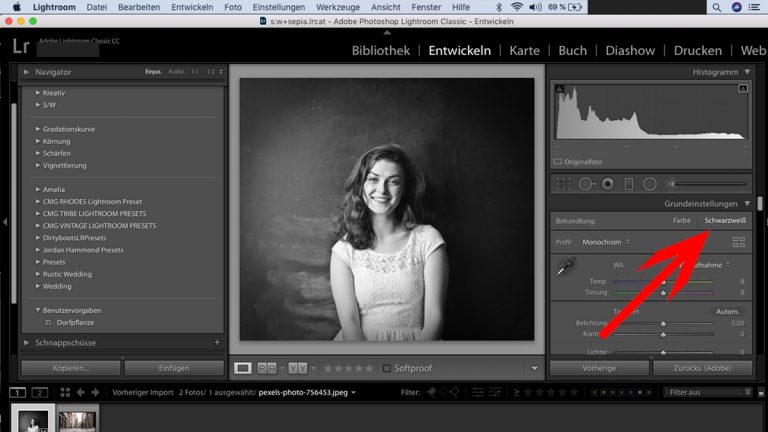
Task: Set treatment to Schwarzweiß
Action: pyautogui.click(x=725, y=219)
